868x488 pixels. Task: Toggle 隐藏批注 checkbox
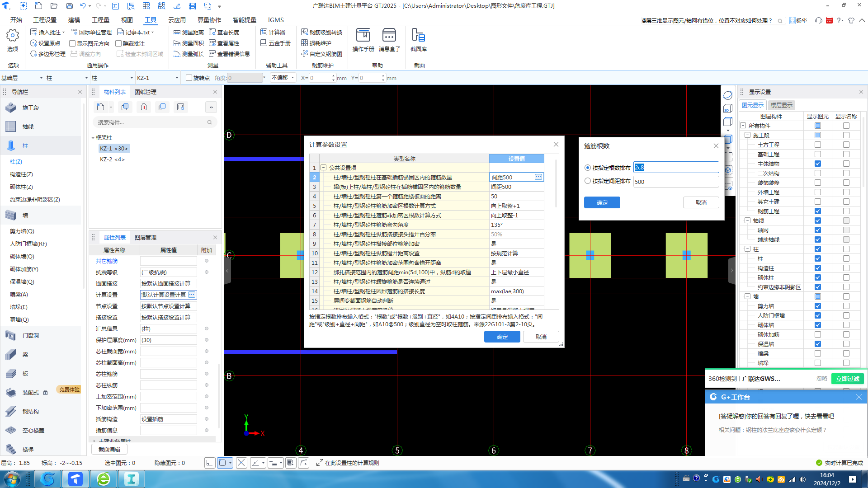tap(118, 43)
